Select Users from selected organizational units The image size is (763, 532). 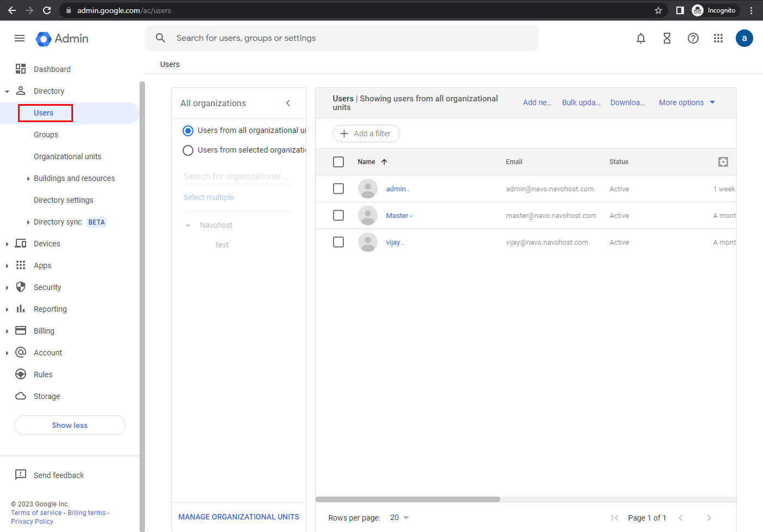tap(188, 150)
